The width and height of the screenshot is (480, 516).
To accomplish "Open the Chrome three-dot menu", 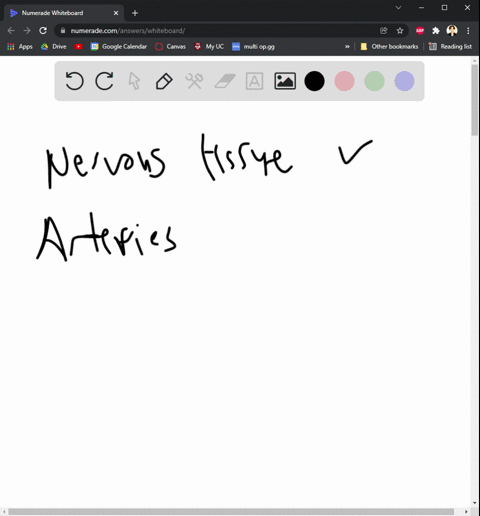I will point(468,31).
